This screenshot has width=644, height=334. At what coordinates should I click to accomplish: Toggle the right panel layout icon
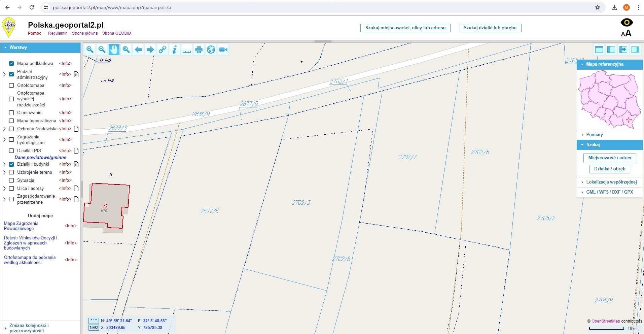[635, 49]
